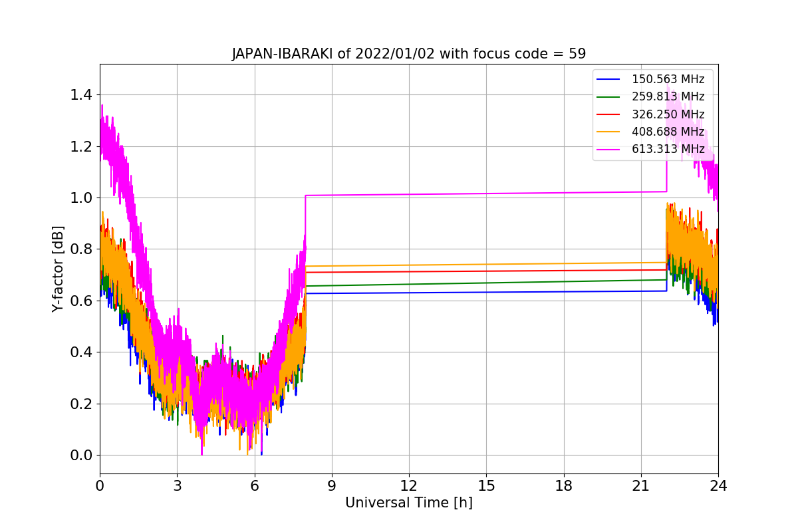Click x-axis tick label 3
The image size is (798, 532).
pos(177,485)
